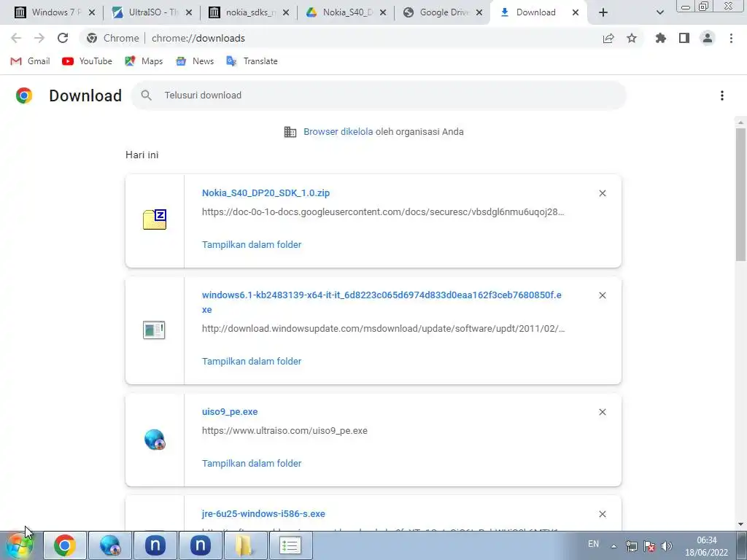Click the Nokia zip file icon
747x560 pixels.
pos(155,219)
